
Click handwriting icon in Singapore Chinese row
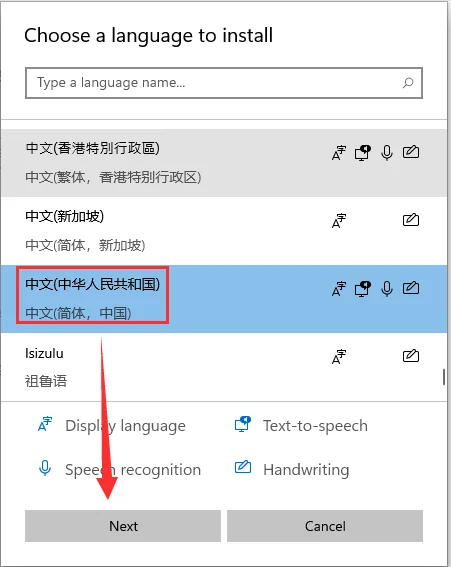tap(411, 220)
